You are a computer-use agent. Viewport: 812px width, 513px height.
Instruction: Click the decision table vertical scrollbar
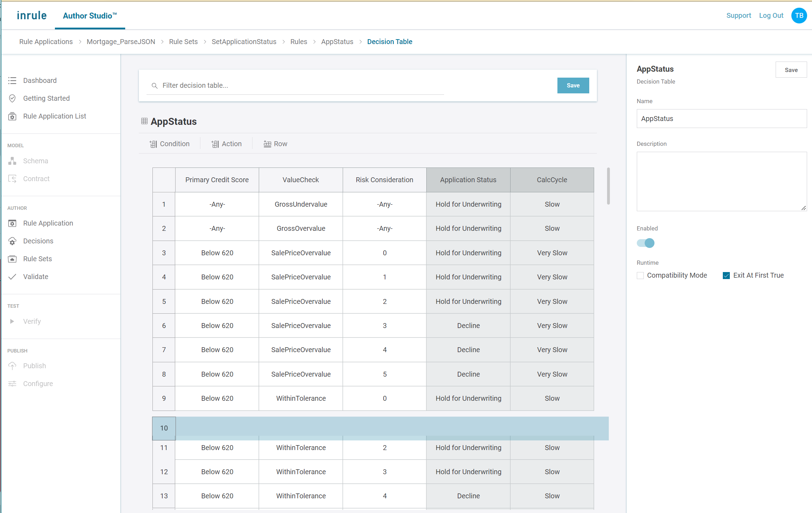[608, 186]
